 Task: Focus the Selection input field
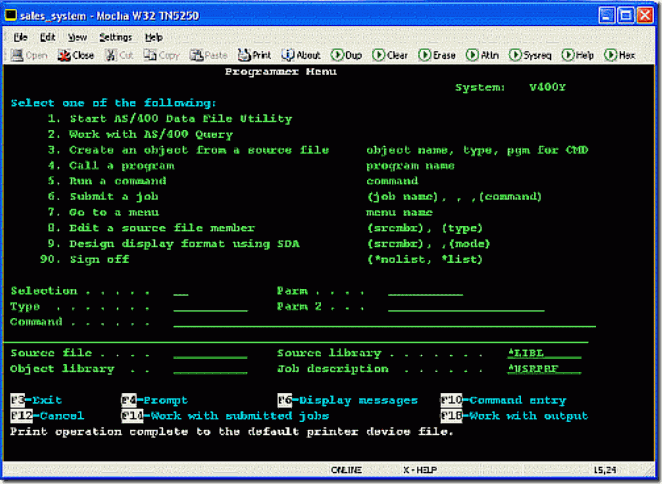[x=181, y=291]
